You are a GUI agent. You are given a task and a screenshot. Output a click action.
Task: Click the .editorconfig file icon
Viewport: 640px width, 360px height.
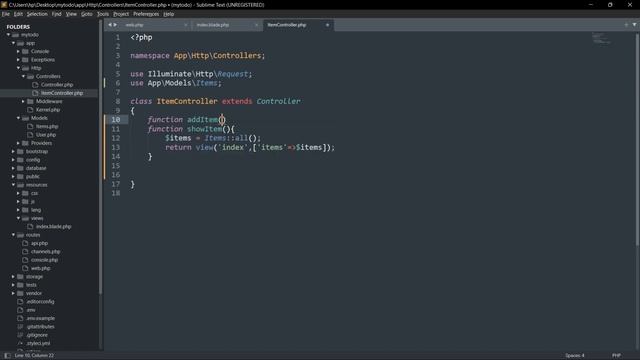click(20, 302)
